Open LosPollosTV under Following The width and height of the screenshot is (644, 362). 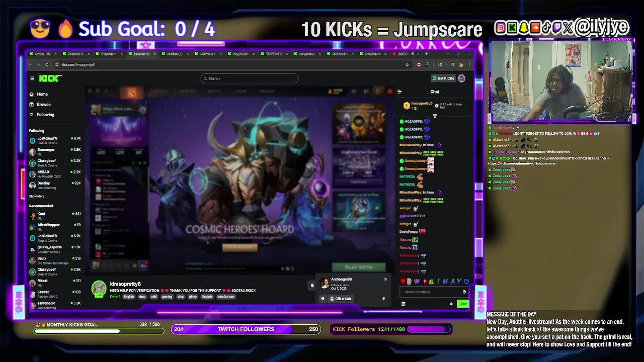point(54,140)
